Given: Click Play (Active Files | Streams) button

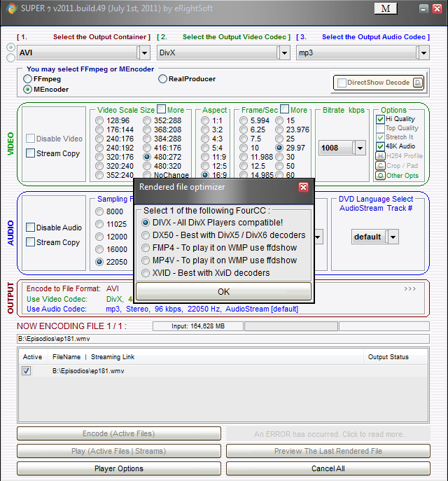Looking at the screenshot, I should click(119, 451).
